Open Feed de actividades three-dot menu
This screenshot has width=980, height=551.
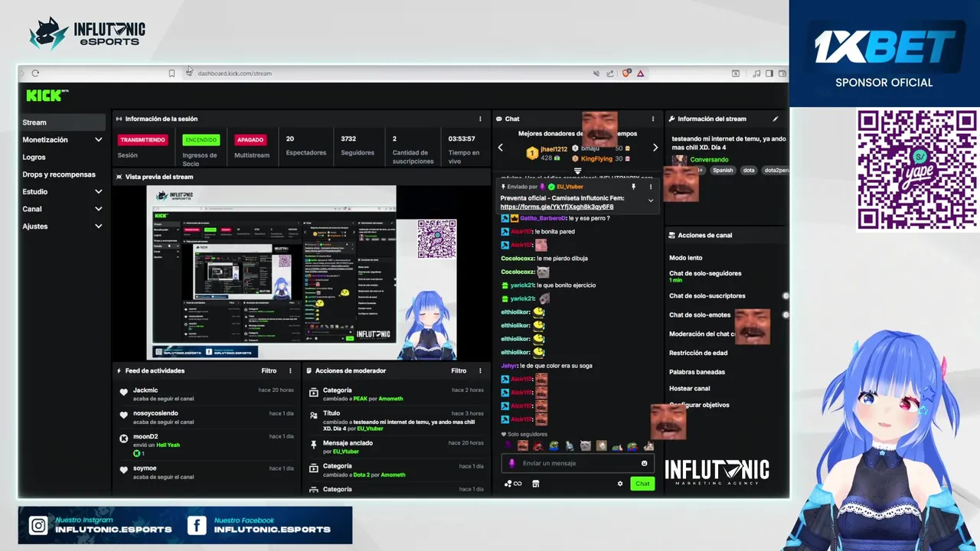[x=290, y=370]
